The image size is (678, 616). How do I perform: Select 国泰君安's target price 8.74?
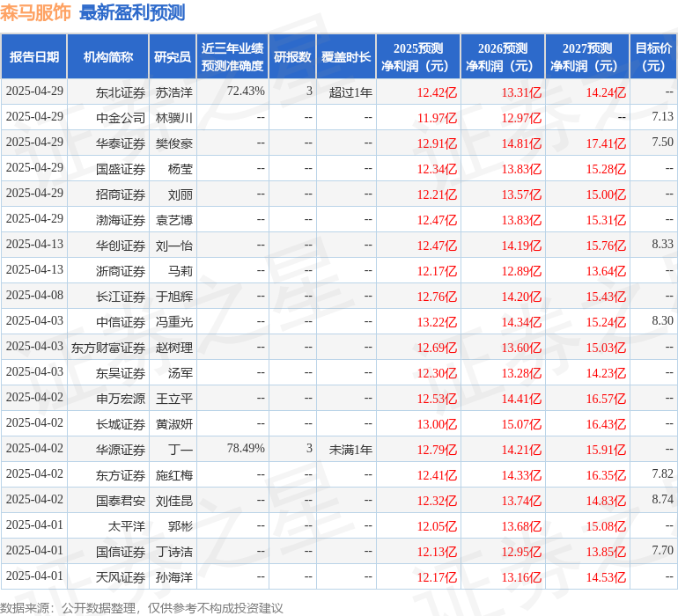661,500
